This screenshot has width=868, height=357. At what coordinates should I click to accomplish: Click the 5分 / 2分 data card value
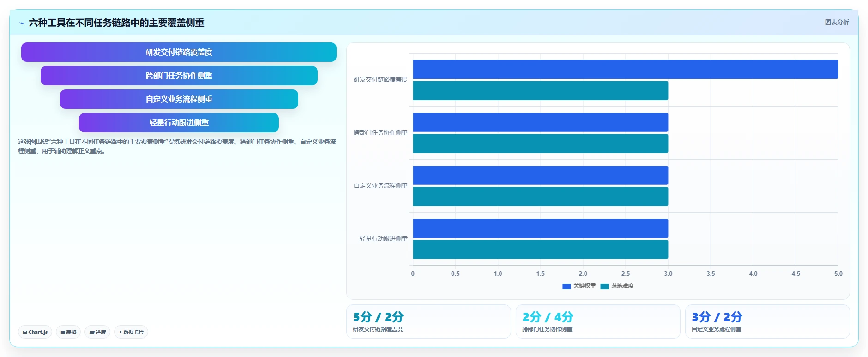(378, 317)
